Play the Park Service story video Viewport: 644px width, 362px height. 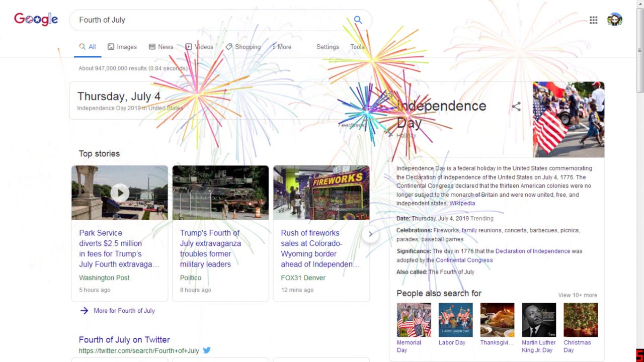tap(120, 193)
